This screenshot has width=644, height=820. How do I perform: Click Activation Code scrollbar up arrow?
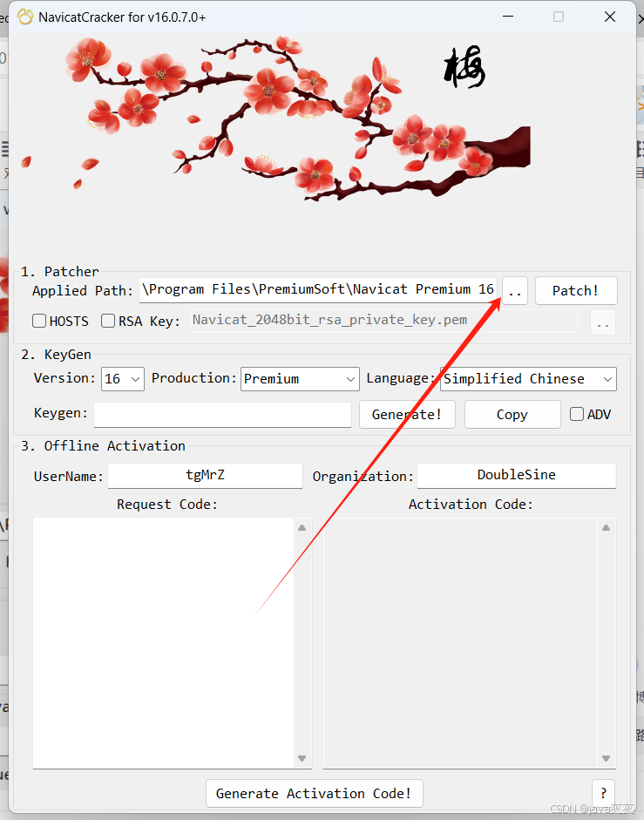click(607, 528)
